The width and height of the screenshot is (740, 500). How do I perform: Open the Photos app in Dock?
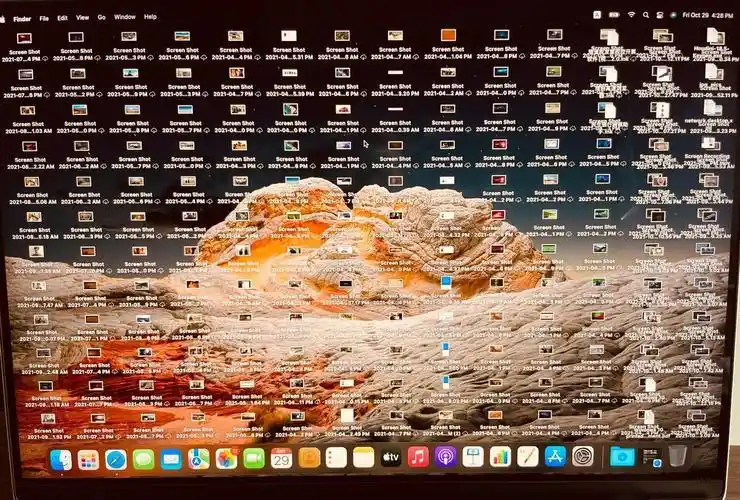pos(226,458)
